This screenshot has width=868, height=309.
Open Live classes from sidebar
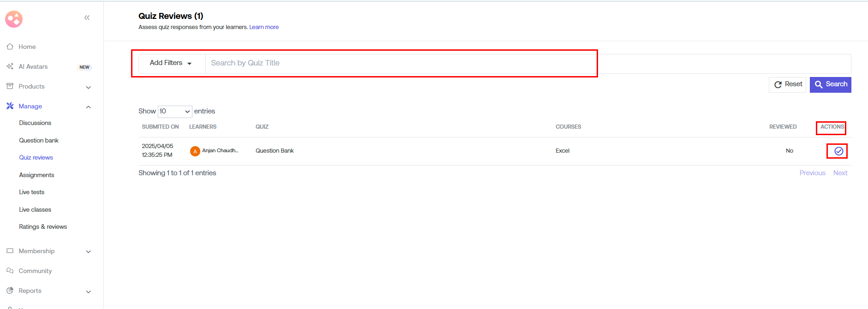coord(35,209)
